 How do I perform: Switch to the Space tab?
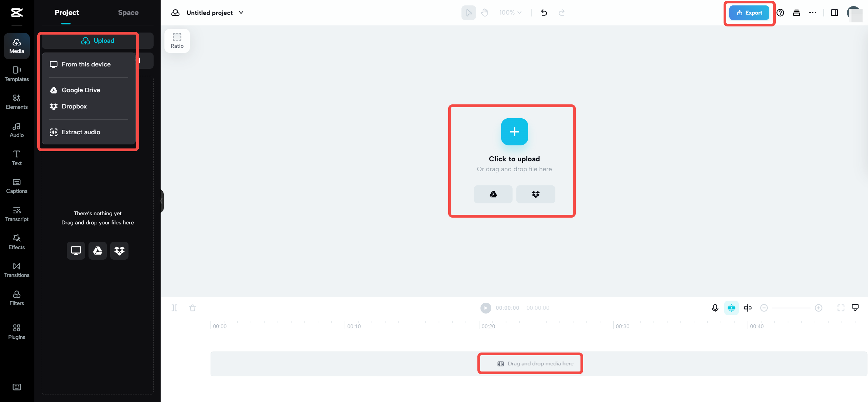coord(128,12)
